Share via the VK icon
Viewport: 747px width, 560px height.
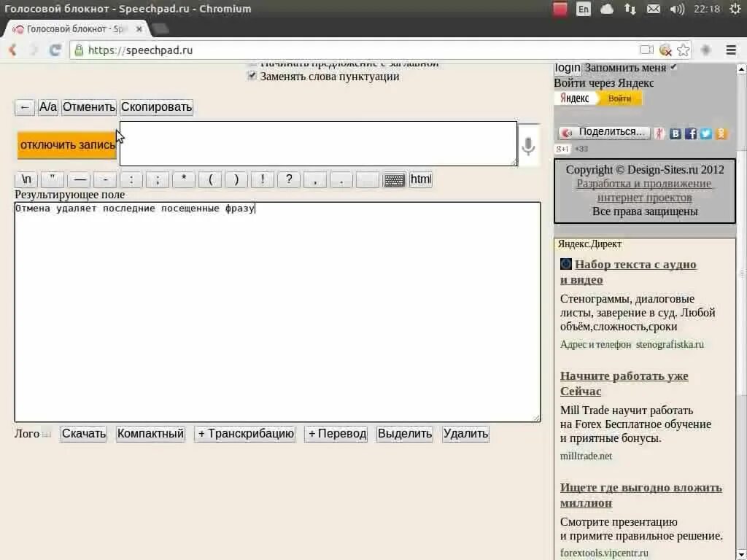click(x=675, y=134)
